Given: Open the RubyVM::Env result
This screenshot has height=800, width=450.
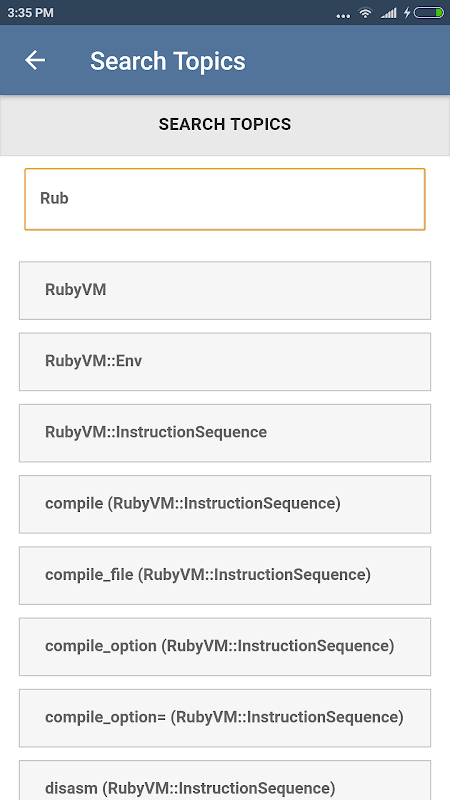Looking at the screenshot, I should click(x=224, y=362).
